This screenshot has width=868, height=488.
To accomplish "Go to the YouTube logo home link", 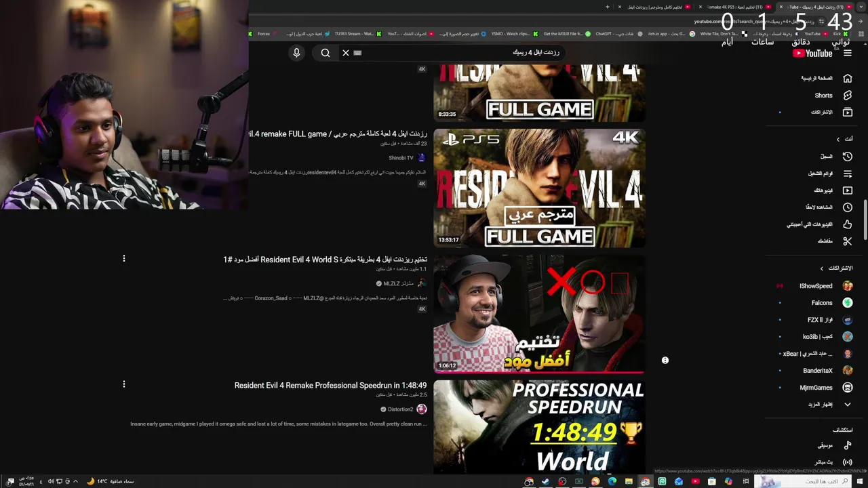I will pyautogui.click(x=812, y=54).
